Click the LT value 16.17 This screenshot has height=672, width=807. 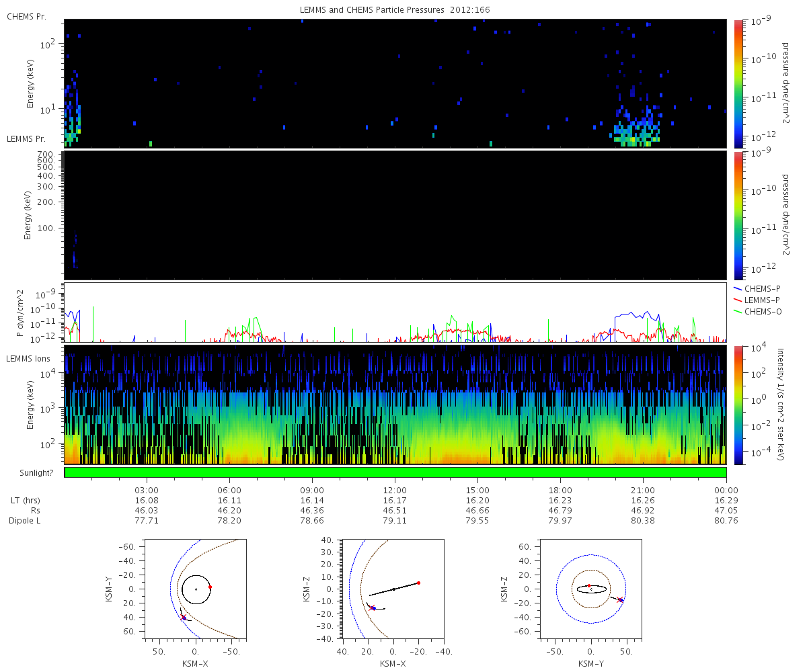(395, 501)
